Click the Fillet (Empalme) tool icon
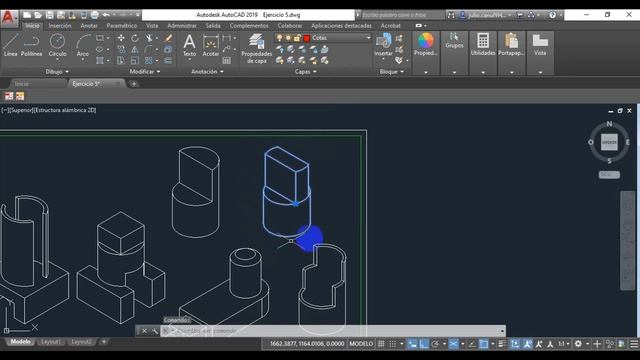The height and width of the screenshot is (360, 640). [x=149, y=49]
